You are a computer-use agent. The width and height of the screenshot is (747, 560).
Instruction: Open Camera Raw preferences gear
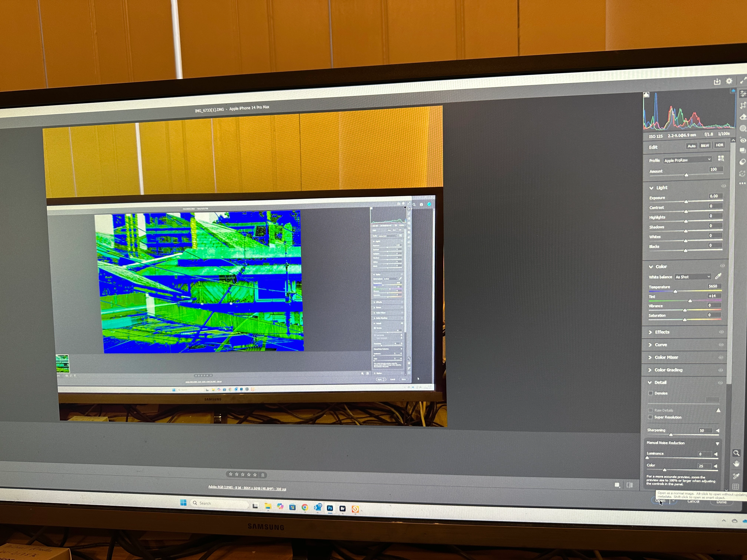click(729, 81)
